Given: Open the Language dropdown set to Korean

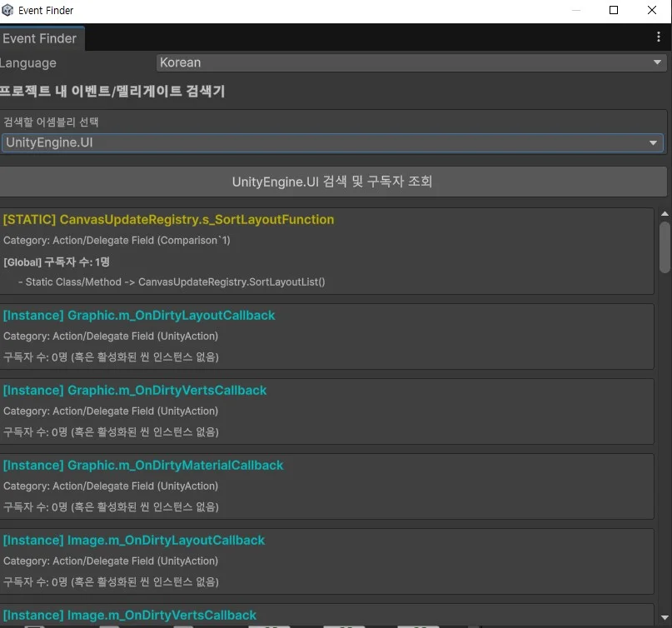Looking at the screenshot, I should (x=411, y=62).
